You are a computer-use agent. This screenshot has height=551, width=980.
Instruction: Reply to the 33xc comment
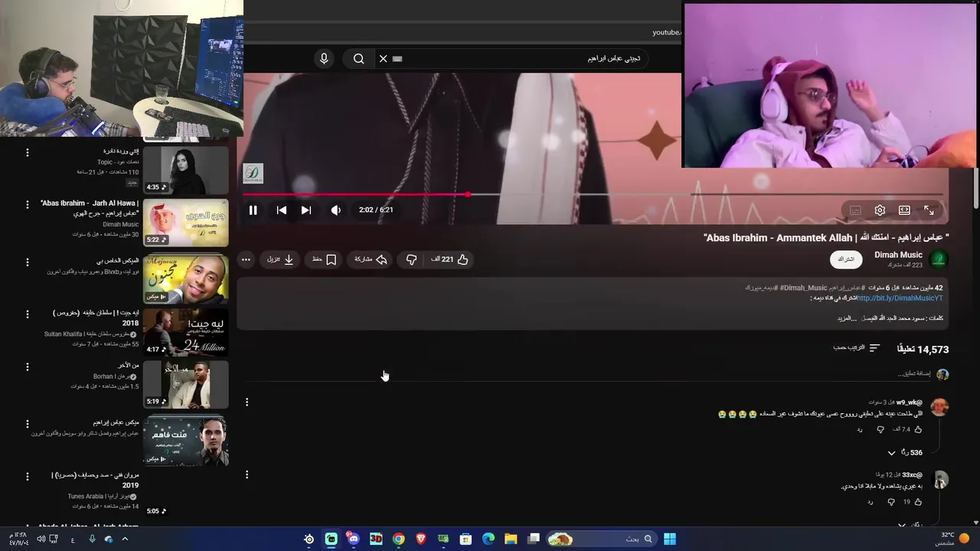tap(871, 502)
